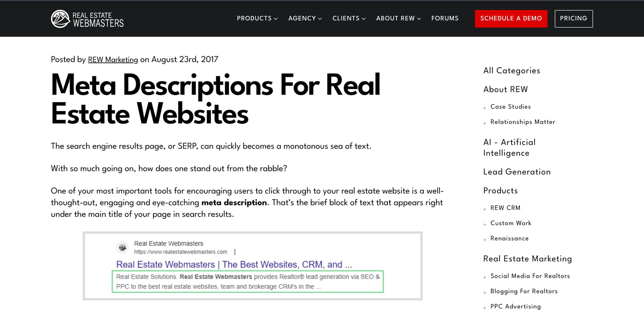644x310 pixels.
Task: Open the Products navigation dropdown
Action: [257, 18]
